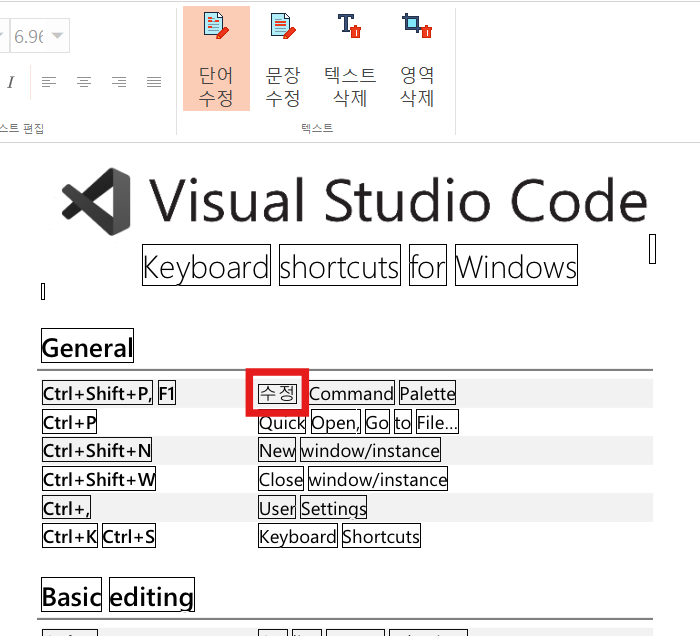Image resolution: width=700 pixels, height=636 pixels.
Task: Select the "Ctrl+S" shortcut text
Action: click(x=129, y=536)
